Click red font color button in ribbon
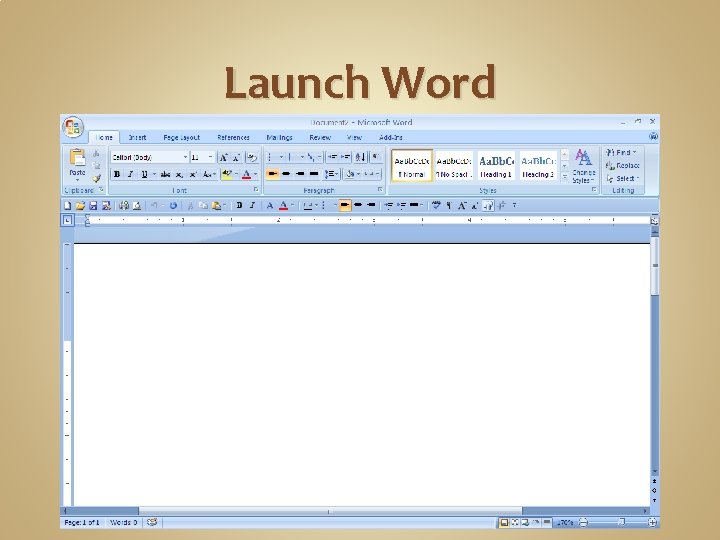 247,174
